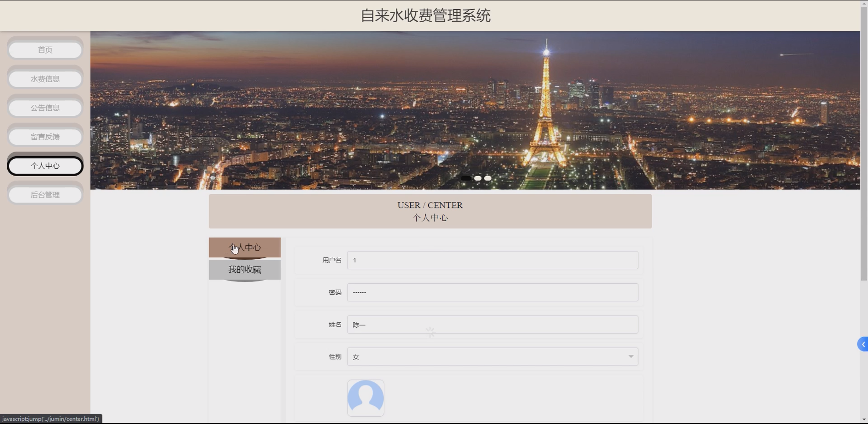Image resolution: width=868 pixels, height=424 pixels.
Task: Select the third carousel indicator dot
Action: pyautogui.click(x=488, y=178)
